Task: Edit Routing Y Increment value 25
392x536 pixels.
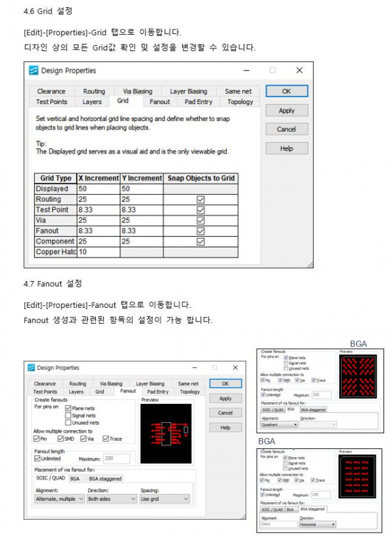Action: (142, 199)
